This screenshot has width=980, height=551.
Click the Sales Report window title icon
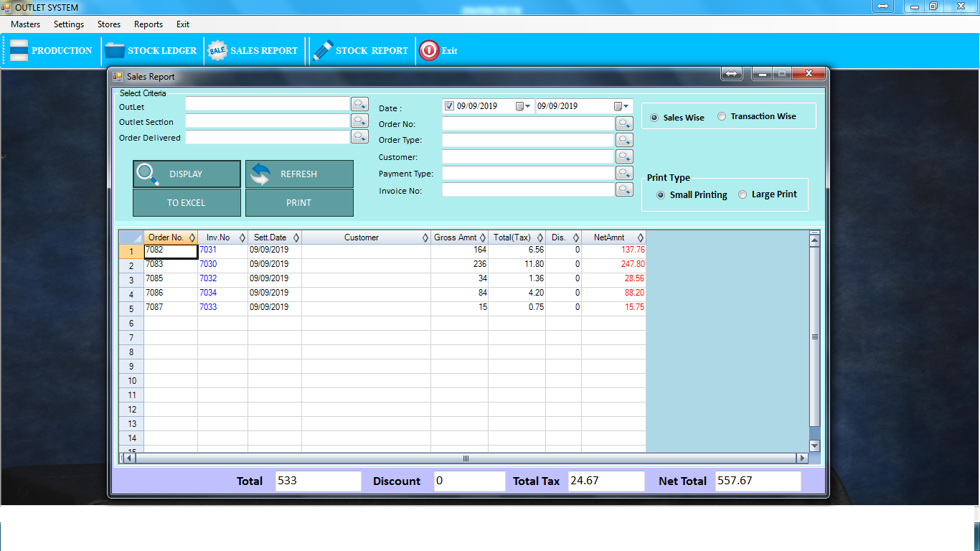coord(118,76)
